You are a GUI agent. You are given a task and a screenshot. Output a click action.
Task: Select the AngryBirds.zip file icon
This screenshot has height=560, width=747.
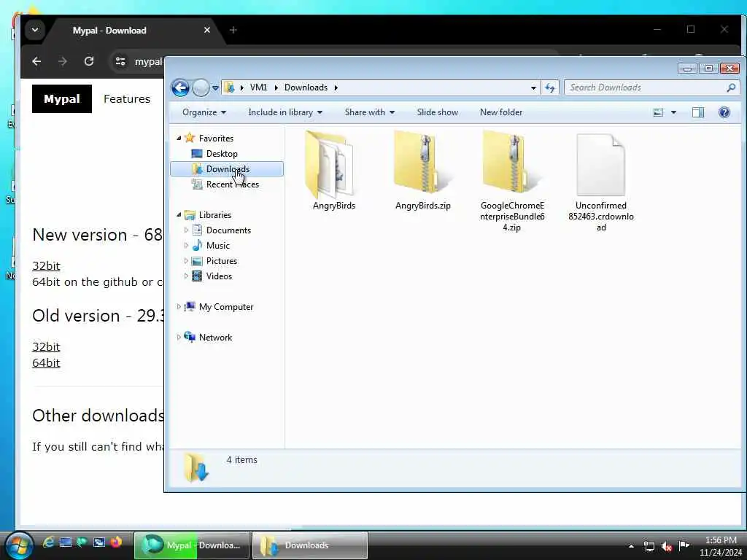[x=422, y=164]
